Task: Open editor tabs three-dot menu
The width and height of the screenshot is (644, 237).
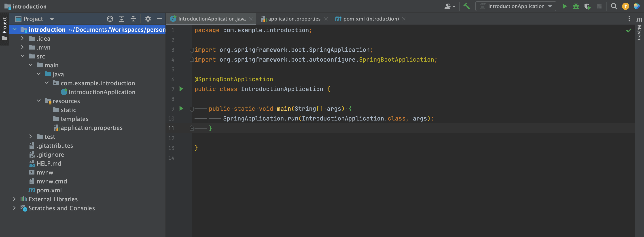Action: click(x=629, y=19)
